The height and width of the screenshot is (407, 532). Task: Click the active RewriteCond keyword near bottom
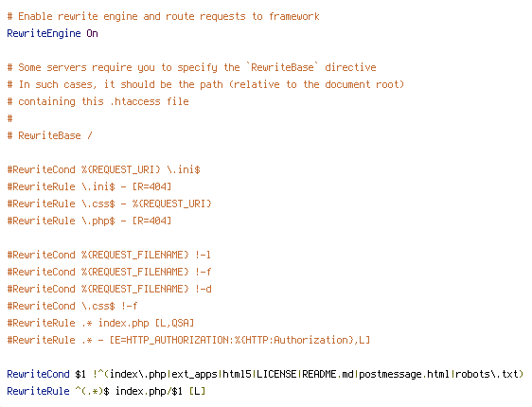[x=38, y=374]
